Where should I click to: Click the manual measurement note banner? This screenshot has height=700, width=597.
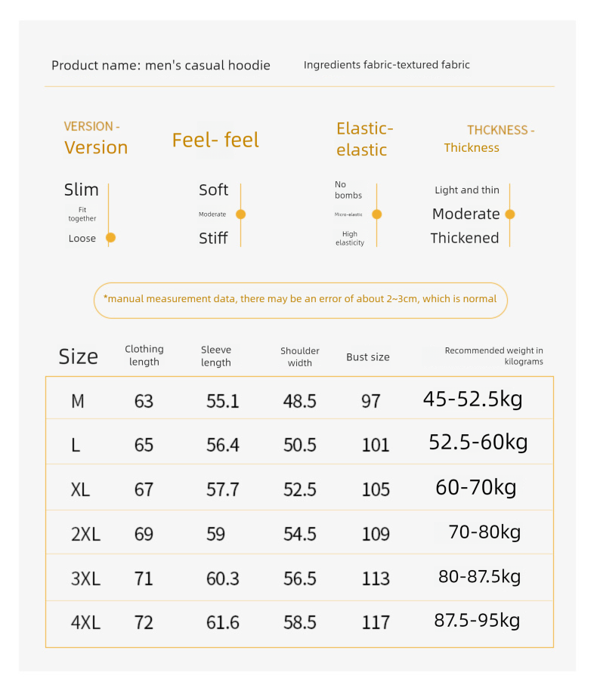tap(300, 299)
